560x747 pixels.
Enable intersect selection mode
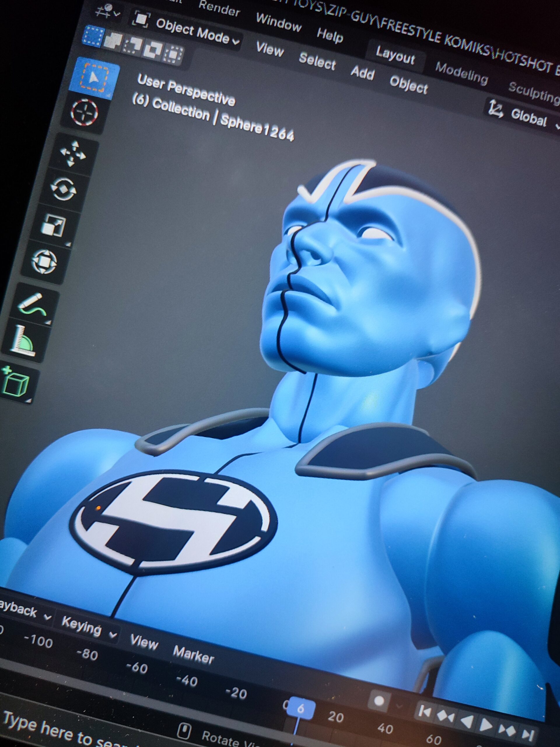(173, 55)
